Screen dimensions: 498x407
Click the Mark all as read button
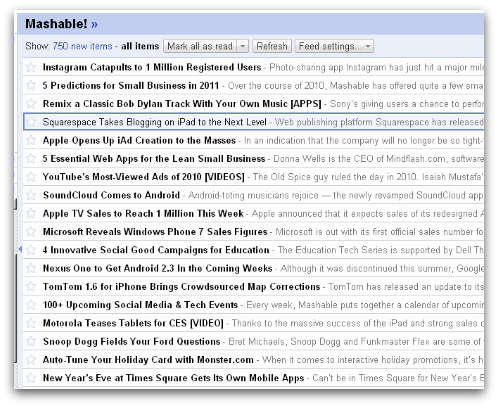(200, 46)
